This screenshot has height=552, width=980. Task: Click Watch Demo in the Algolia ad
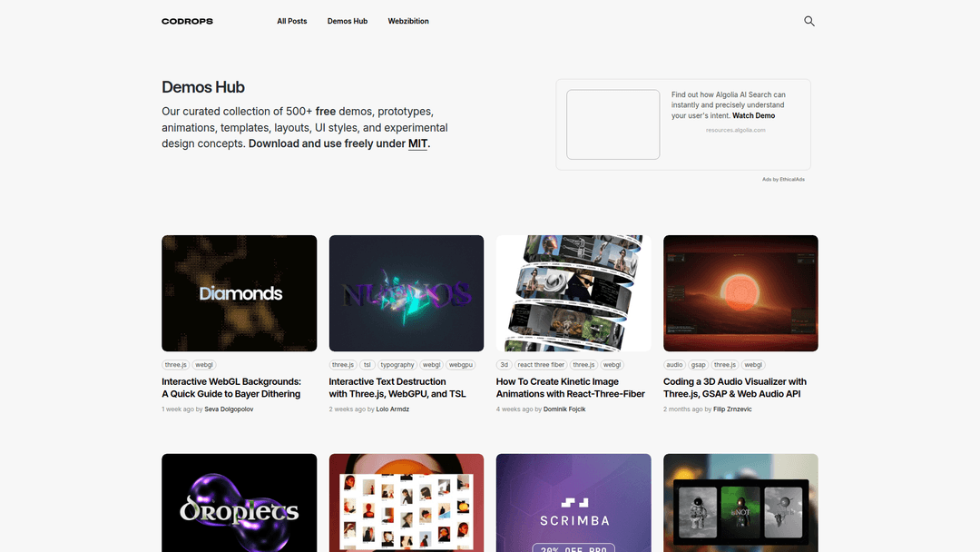tap(753, 115)
